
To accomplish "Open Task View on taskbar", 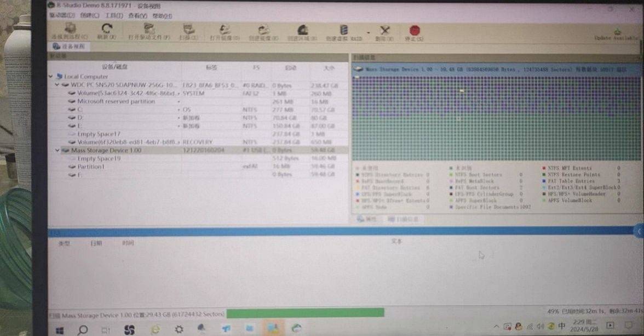I will click(106, 330).
